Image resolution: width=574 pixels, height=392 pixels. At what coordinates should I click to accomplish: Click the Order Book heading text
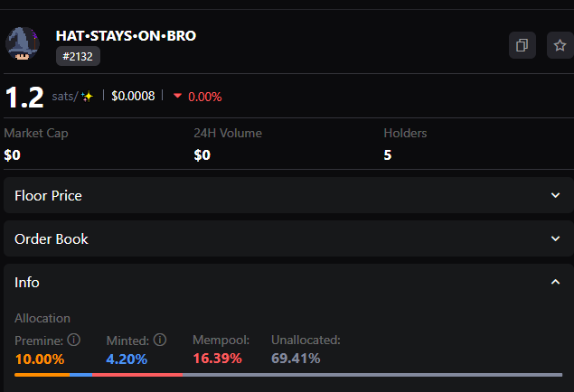(x=52, y=239)
